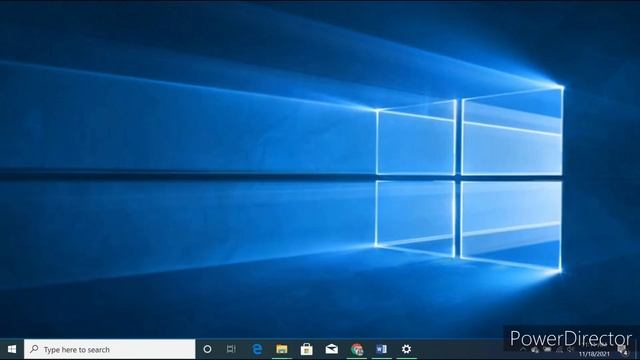Click the magnifier icon in the search box

[x=34, y=349]
